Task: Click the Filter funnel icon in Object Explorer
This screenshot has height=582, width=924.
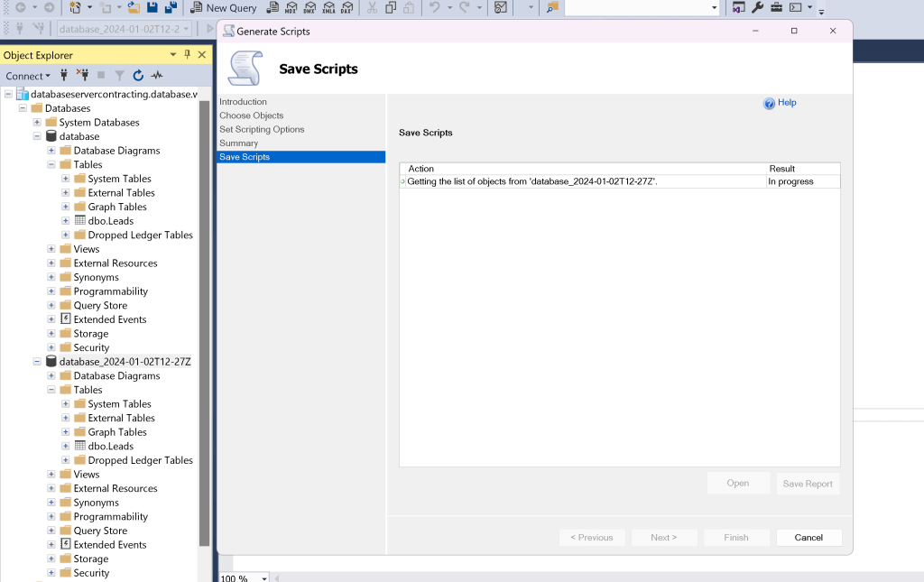Action: click(x=120, y=75)
